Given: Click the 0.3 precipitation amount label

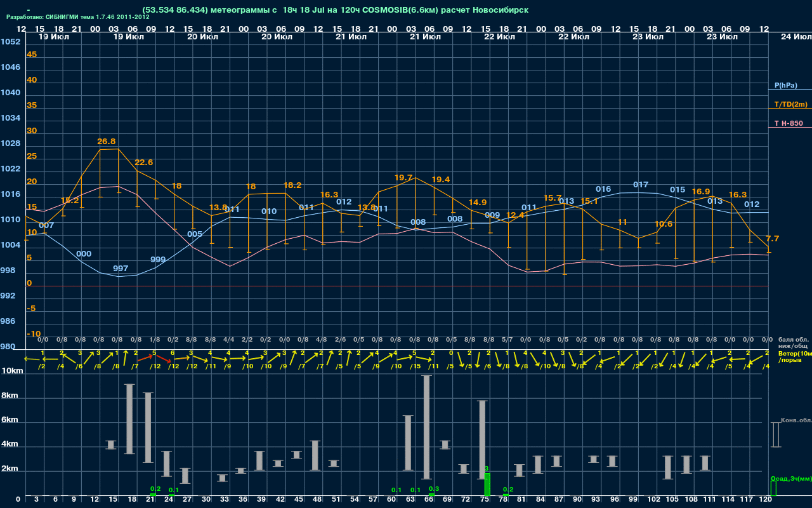Looking at the screenshot, I should click(x=434, y=489).
